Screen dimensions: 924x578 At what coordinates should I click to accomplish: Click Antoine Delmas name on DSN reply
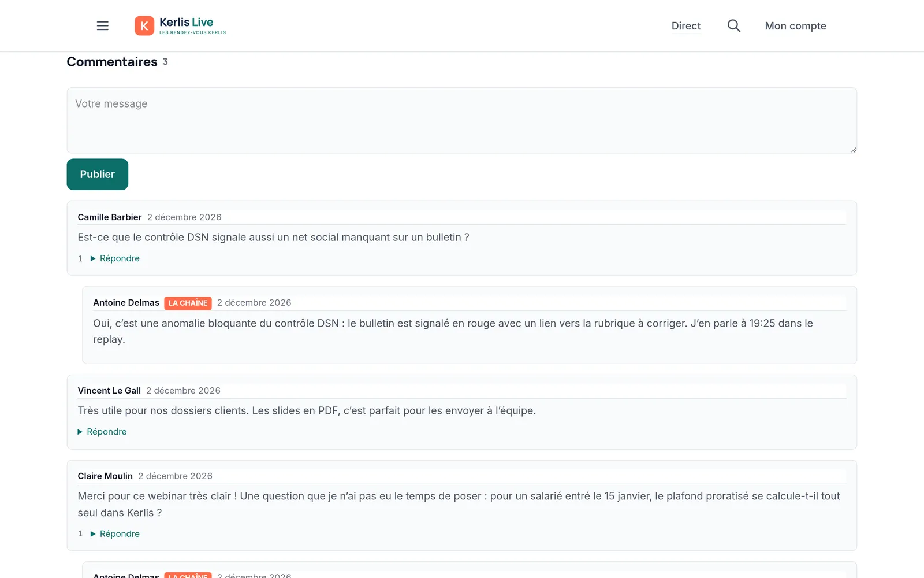(126, 303)
